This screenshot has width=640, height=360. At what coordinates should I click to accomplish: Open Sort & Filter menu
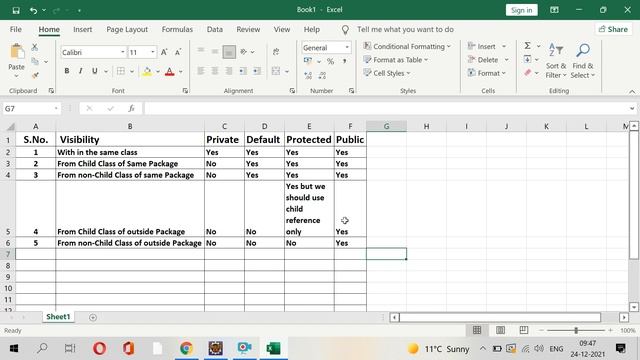(556, 61)
